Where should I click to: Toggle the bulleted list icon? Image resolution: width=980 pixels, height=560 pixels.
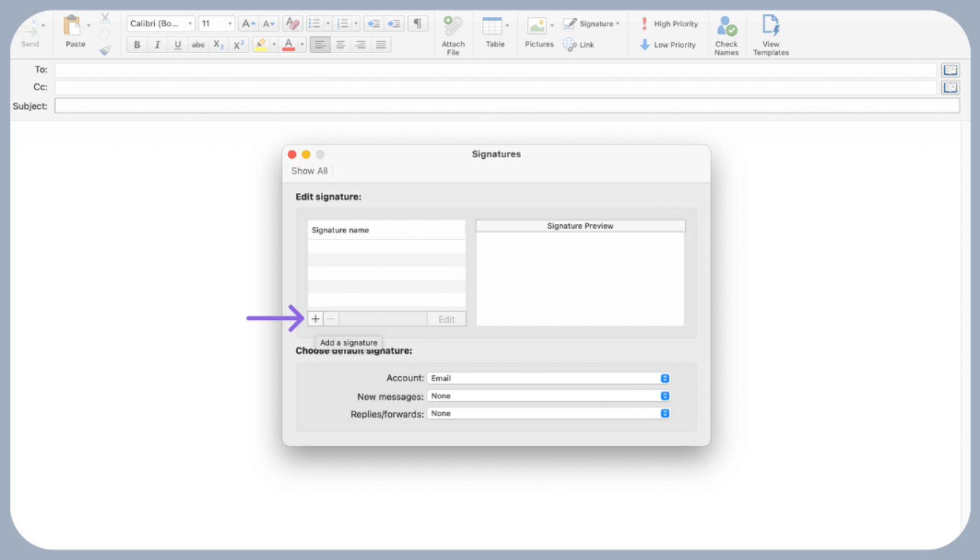click(x=314, y=24)
